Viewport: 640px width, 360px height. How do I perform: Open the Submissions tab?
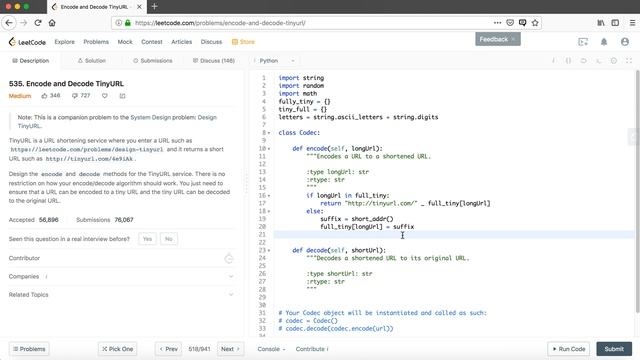153,60
